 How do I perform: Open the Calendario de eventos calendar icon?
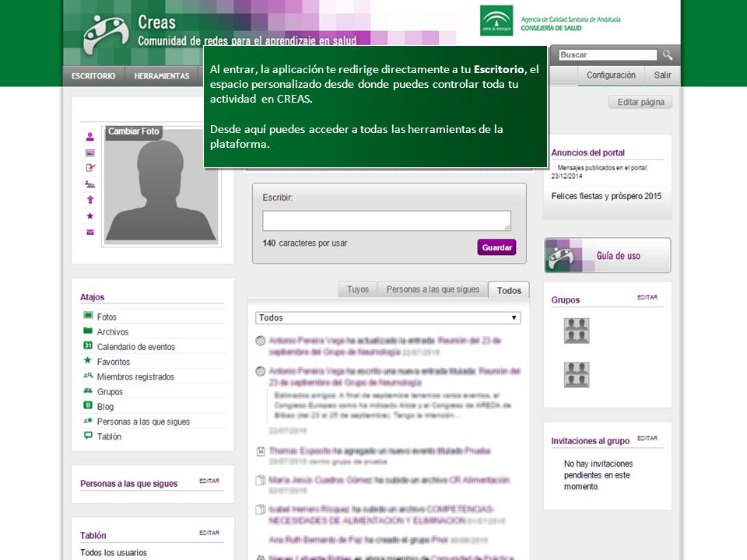88,345
